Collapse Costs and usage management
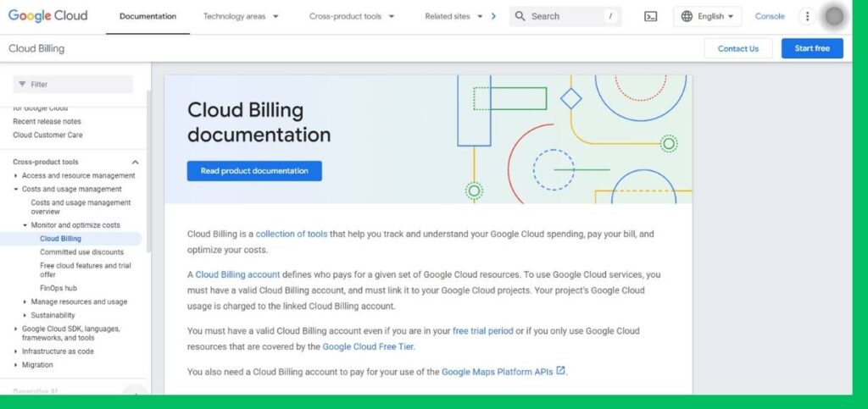Screen dimensions: 868x409 click(x=15, y=189)
